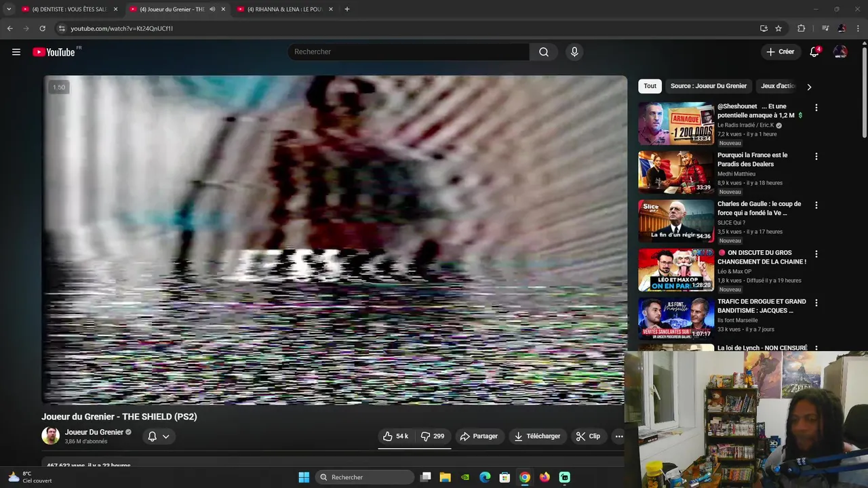Click the Clip button

tap(588, 436)
